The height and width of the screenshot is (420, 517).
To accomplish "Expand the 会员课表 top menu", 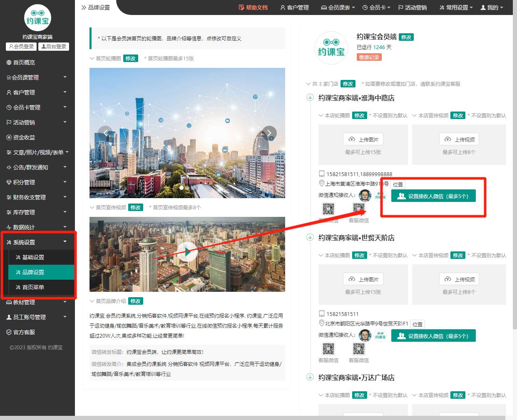I will pos(338,7).
